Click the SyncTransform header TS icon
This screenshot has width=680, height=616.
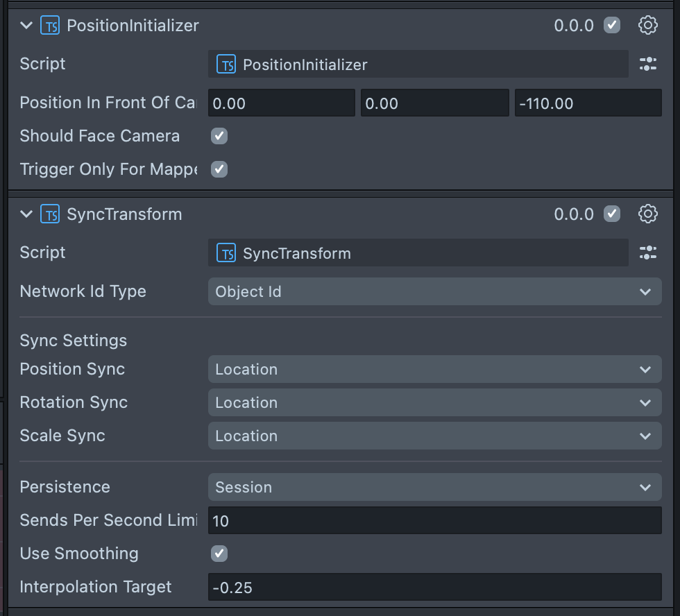[x=50, y=214]
